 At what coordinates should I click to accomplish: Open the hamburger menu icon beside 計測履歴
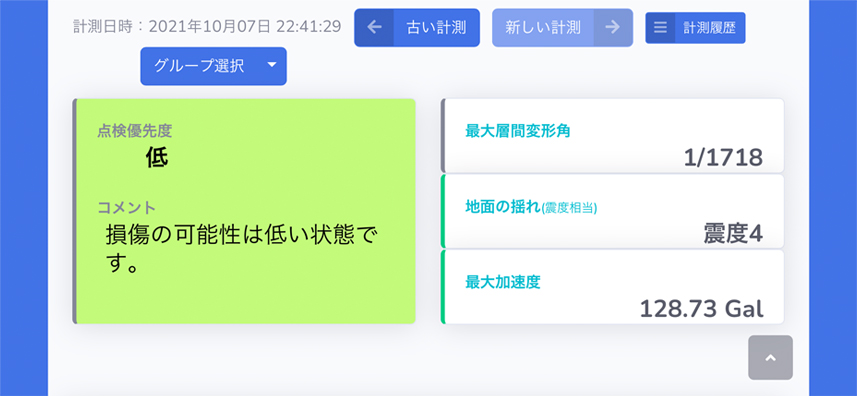click(x=660, y=28)
